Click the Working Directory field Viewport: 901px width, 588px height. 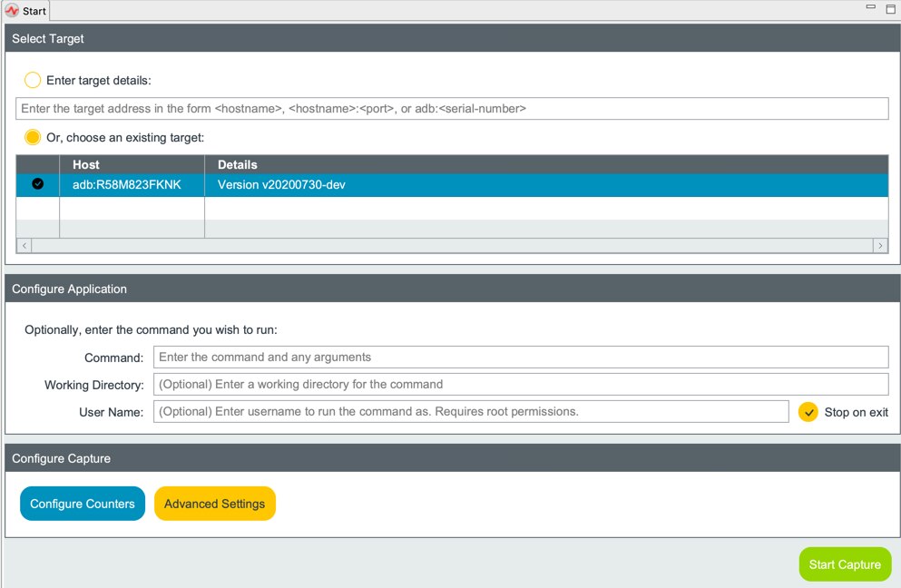521,384
